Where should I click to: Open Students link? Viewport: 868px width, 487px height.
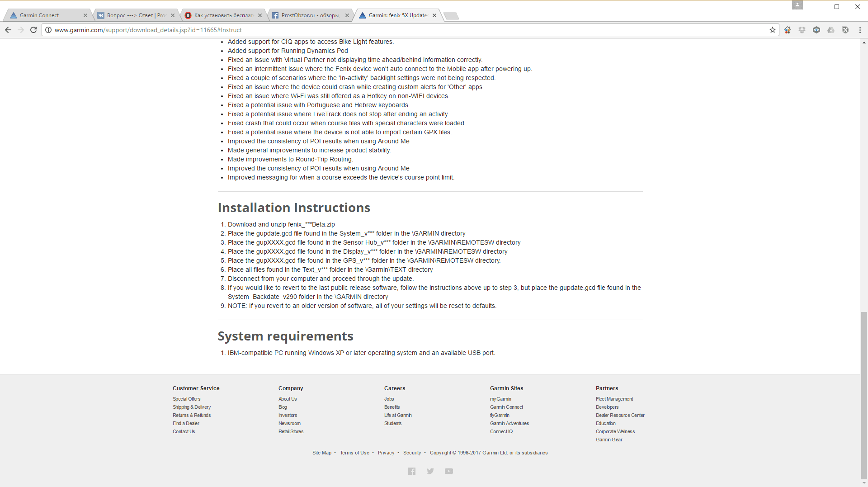393,423
